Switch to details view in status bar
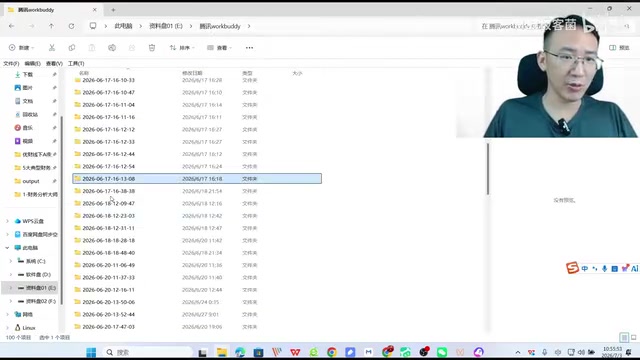Viewport: 640px width, 360px height. 624,338
